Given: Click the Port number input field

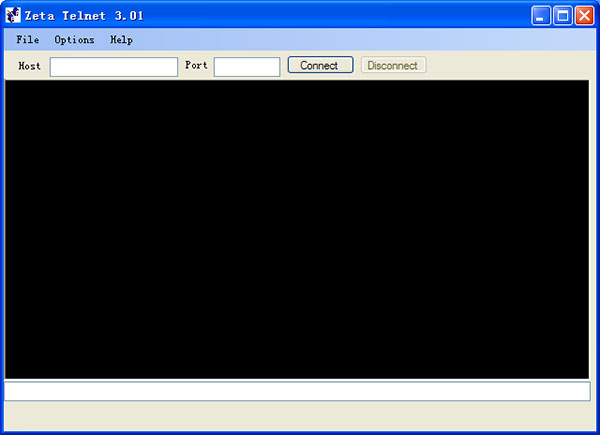Looking at the screenshot, I should [247, 67].
